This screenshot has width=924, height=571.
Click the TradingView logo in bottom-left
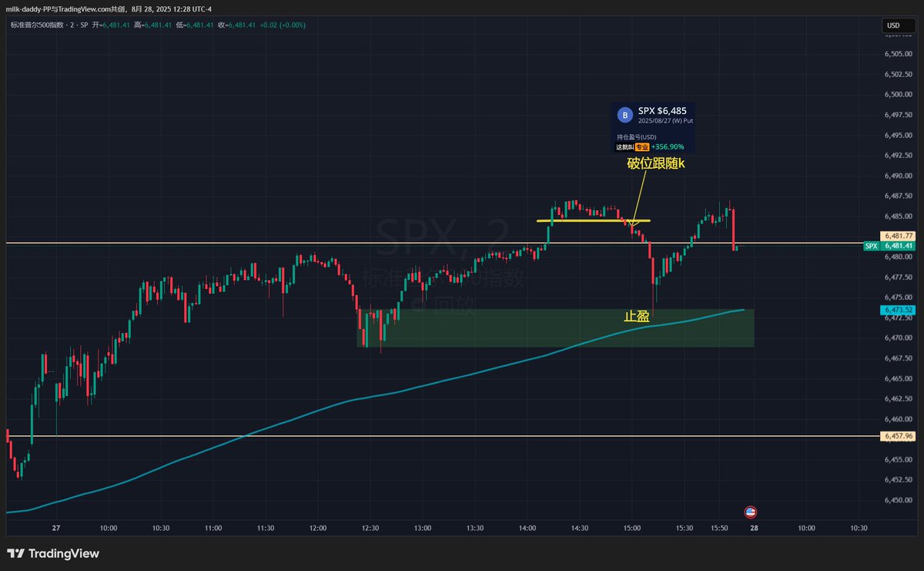click(53, 553)
